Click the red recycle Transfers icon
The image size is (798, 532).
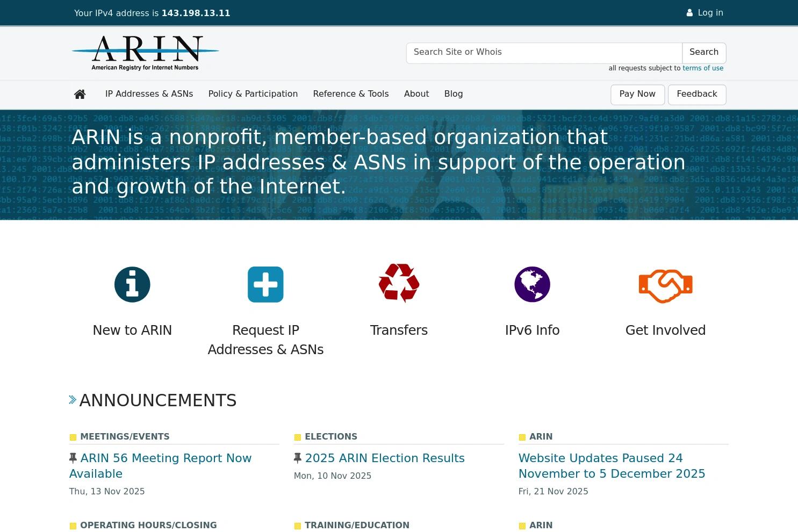(x=399, y=283)
